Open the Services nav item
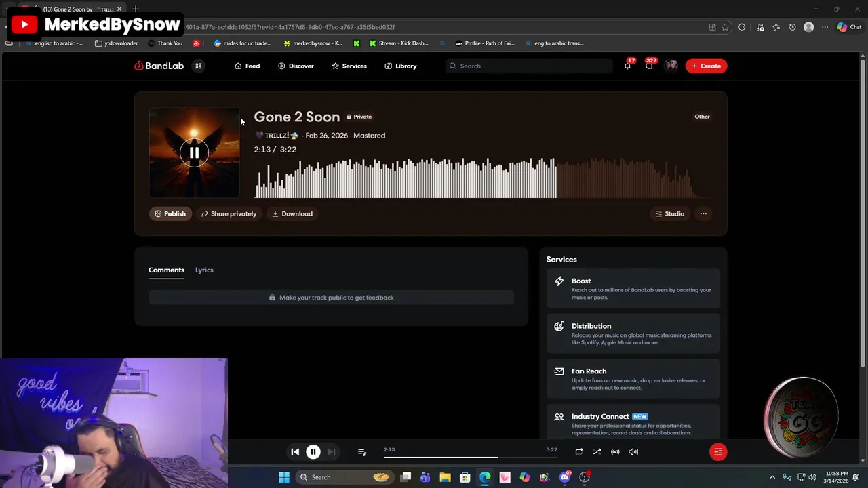 coord(349,66)
